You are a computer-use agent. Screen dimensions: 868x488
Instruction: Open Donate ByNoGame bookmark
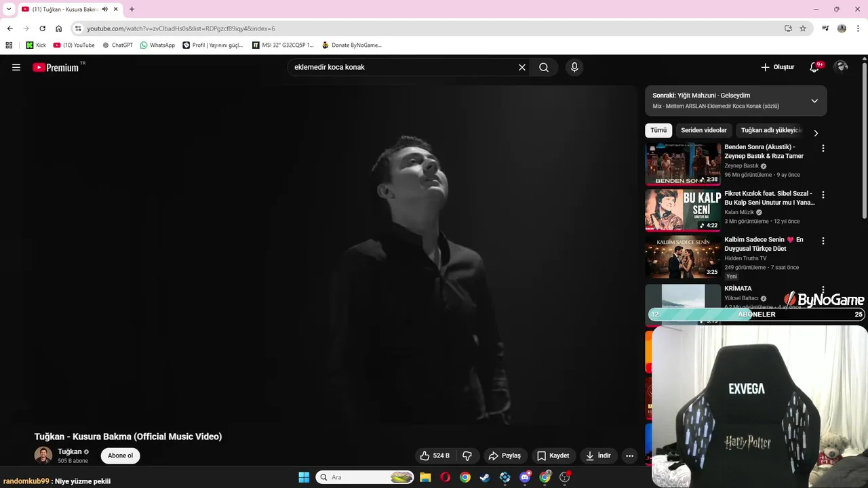351,45
